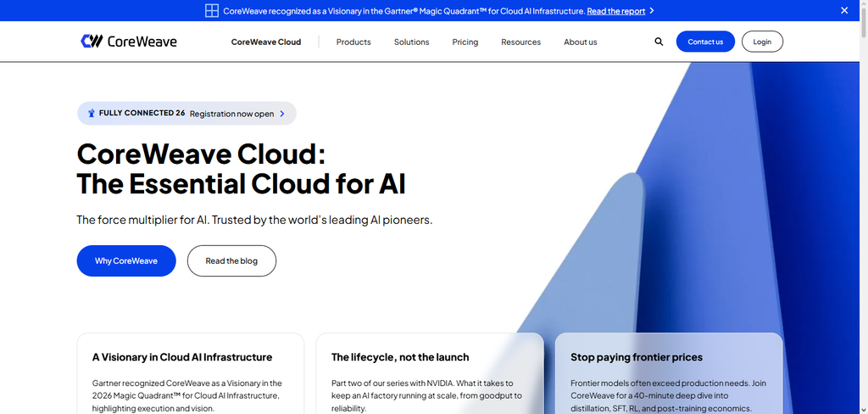The width and height of the screenshot is (868, 414).
Task: Open the search magnifier icon
Action: coord(659,42)
